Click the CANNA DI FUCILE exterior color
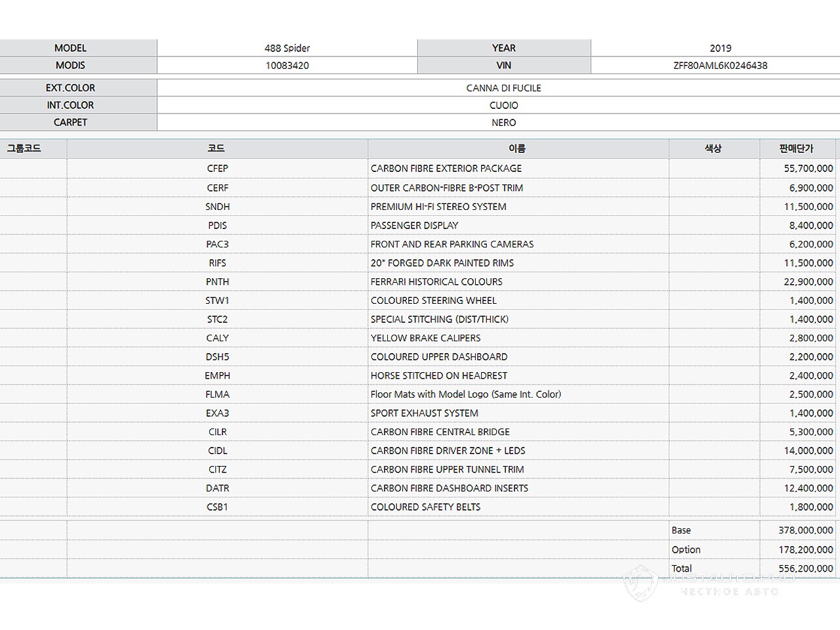 point(503,88)
